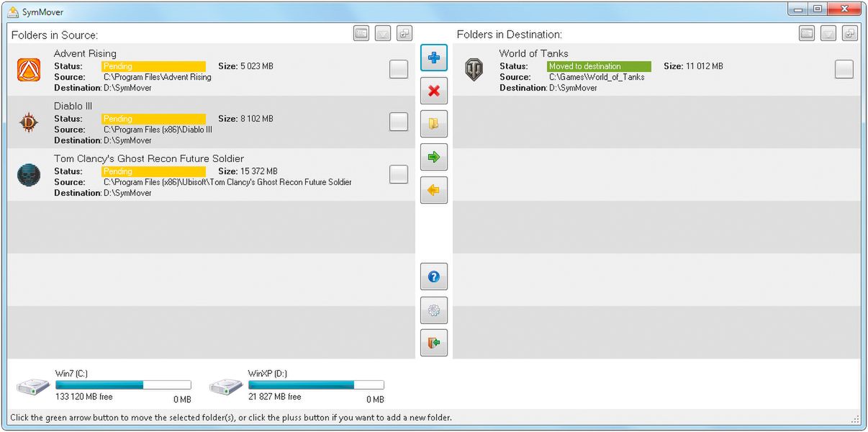Click the path C:\Program Files\Advent Rising
Screen dimensions: 868x432
click(x=158, y=77)
